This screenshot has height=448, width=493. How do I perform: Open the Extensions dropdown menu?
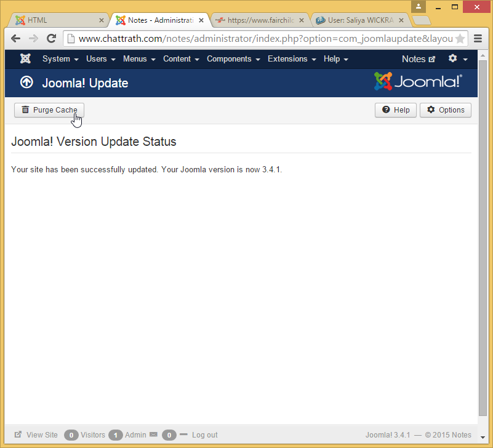pyautogui.click(x=292, y=59)
